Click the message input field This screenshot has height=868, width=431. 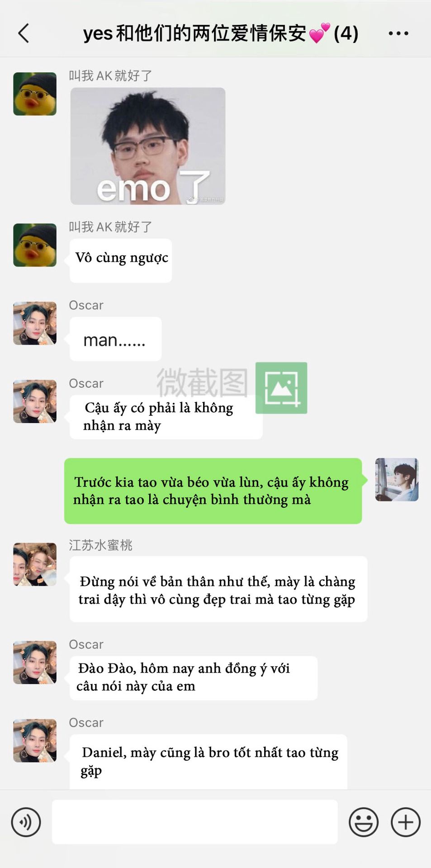point(195,822)
